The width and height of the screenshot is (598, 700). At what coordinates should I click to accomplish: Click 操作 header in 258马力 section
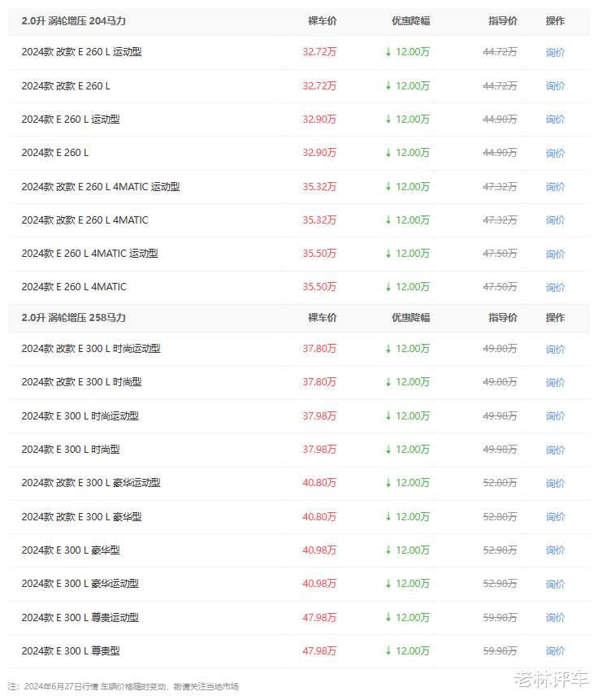[555, 318]
